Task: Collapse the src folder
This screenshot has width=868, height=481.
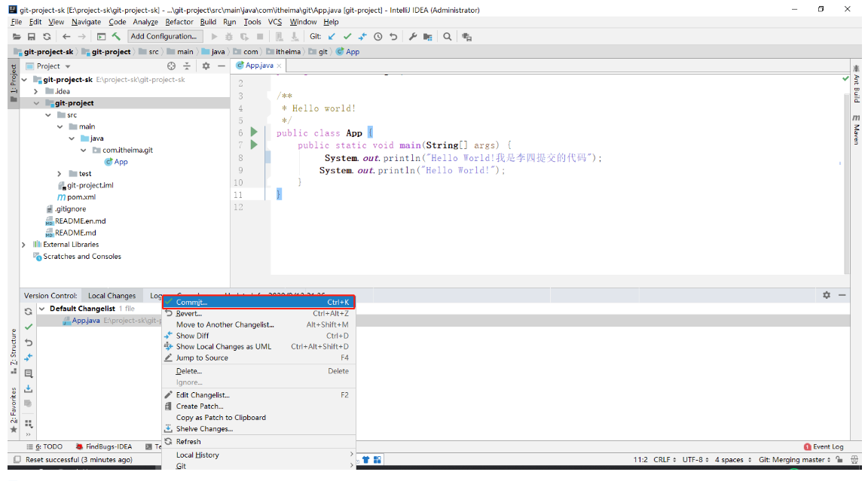Action: pos(48,115)
